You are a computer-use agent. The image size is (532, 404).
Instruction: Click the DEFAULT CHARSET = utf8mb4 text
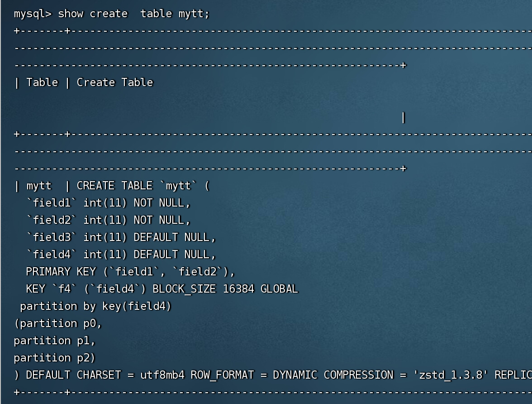pyautogui.click(x=105, y=375)
